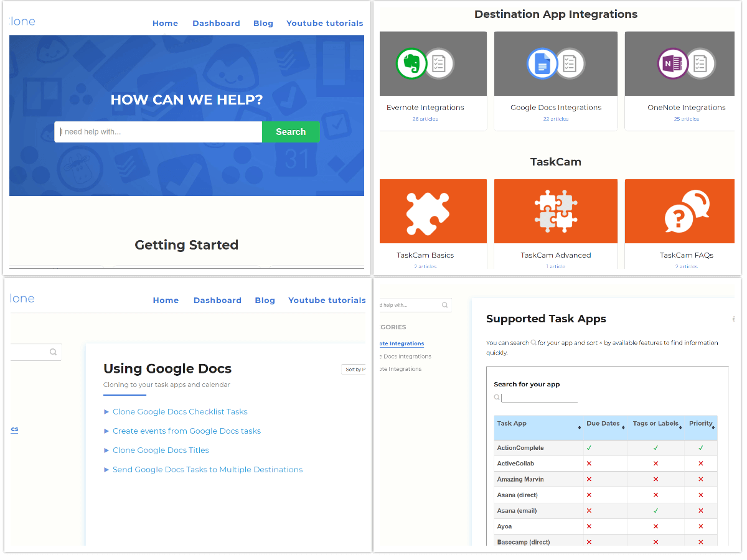Click Asana (email) Priority red cross
The image size is (747, 560).
(x=701, y=511)
